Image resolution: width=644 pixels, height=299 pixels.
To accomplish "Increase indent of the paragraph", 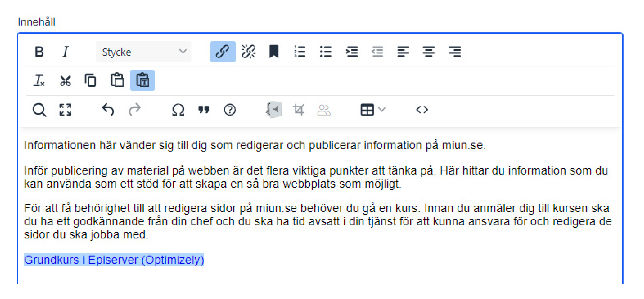I will click(x=352, y=52).
